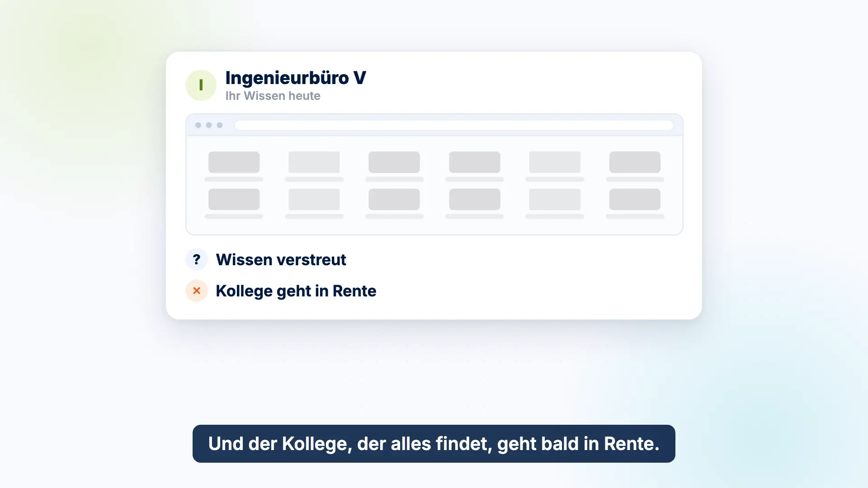Click the "Ihr Wissen heute" subtitle
This screenshot has width=868, height=488.
tap(273, 96)
